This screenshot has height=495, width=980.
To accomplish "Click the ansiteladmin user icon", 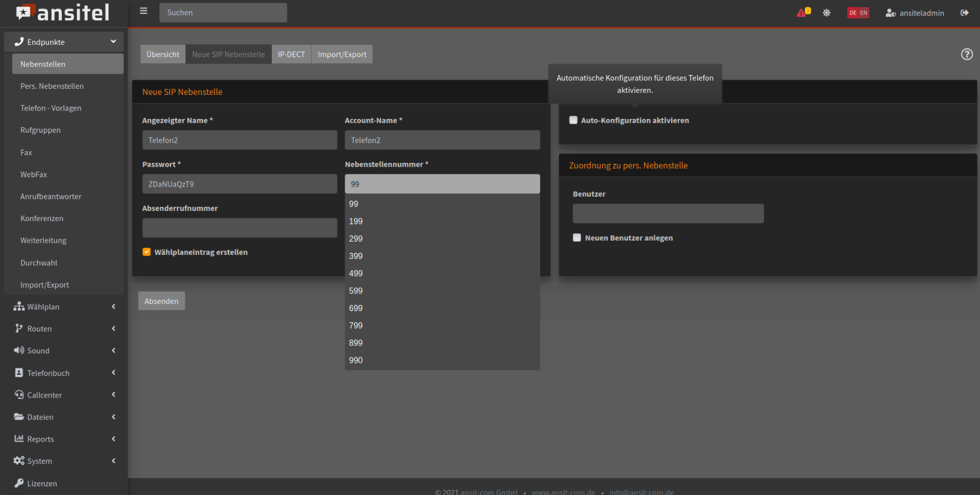I will [x=890, y=13].
